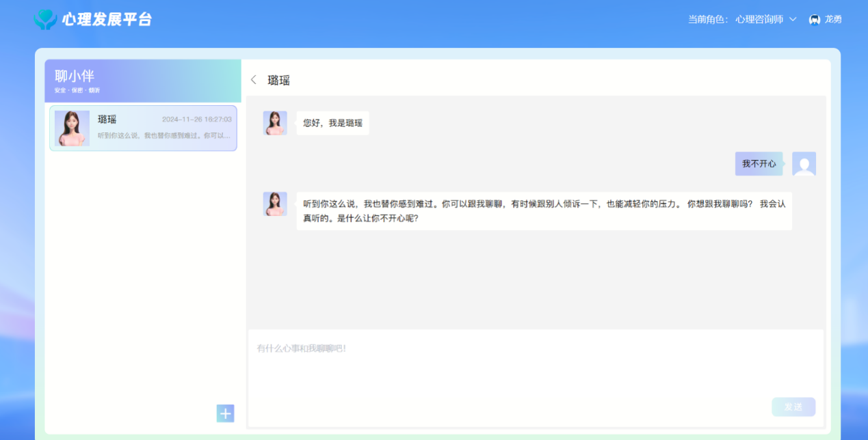Click the username 龙勇
The image size is (868, 440).
pos(833,19)
